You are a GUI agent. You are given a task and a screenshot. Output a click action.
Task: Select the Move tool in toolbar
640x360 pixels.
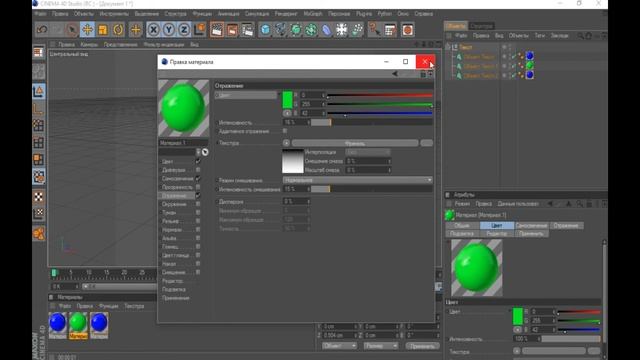[87, 29]
